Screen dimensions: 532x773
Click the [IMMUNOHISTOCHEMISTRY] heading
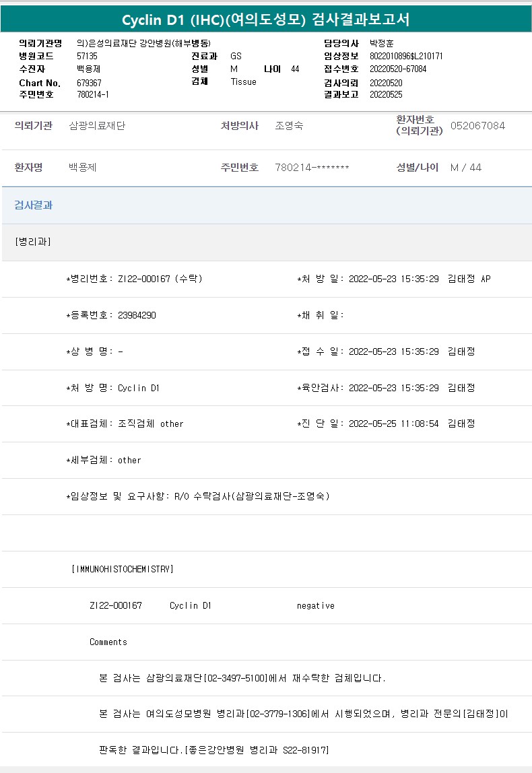point(123,570)
